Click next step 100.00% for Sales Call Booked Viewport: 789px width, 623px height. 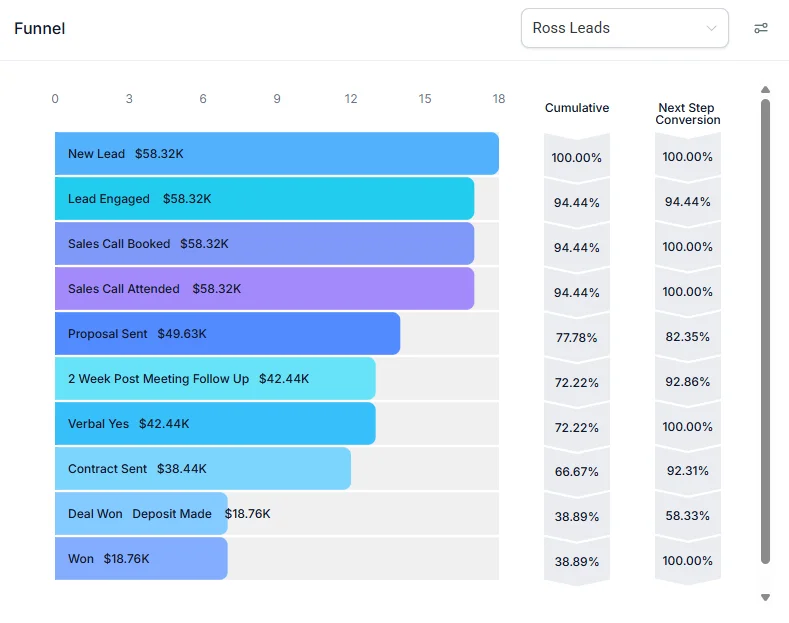point(687,247)
